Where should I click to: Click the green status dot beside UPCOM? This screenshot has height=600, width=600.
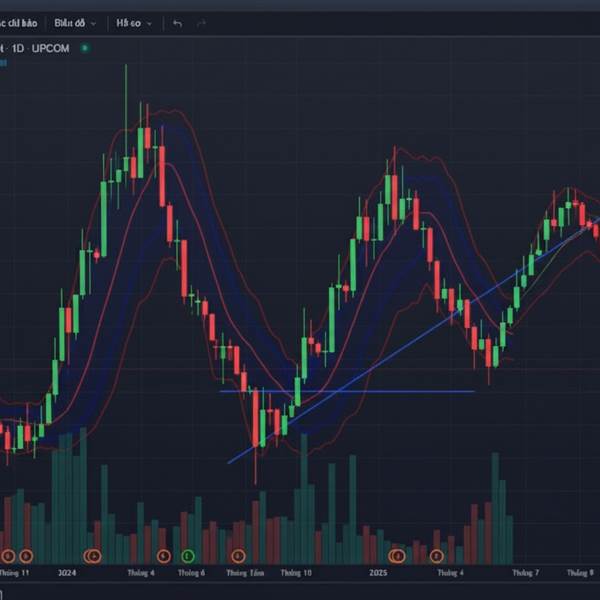point(85,48)
